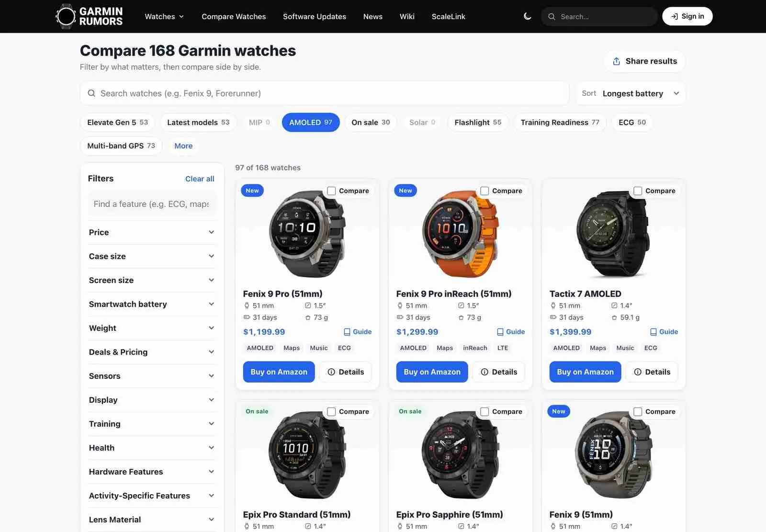766x532 pixels.
Task: Click the Guide book icon for Fenix 9 Pro inReach
Action: tap(500, 332)
